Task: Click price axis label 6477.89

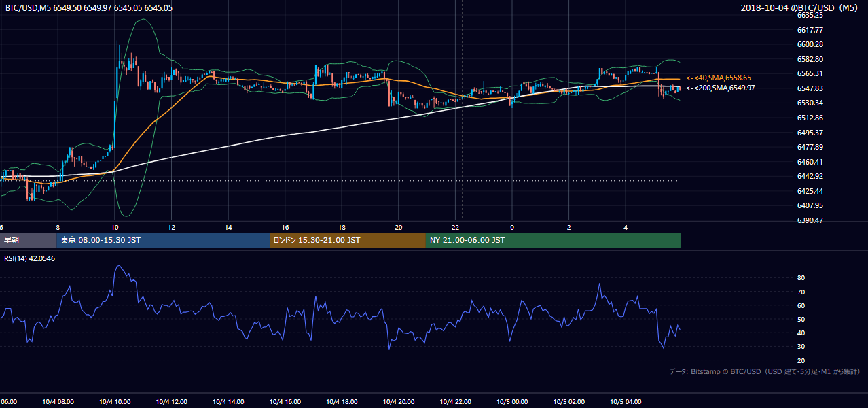Action: [x=810, y=147]
